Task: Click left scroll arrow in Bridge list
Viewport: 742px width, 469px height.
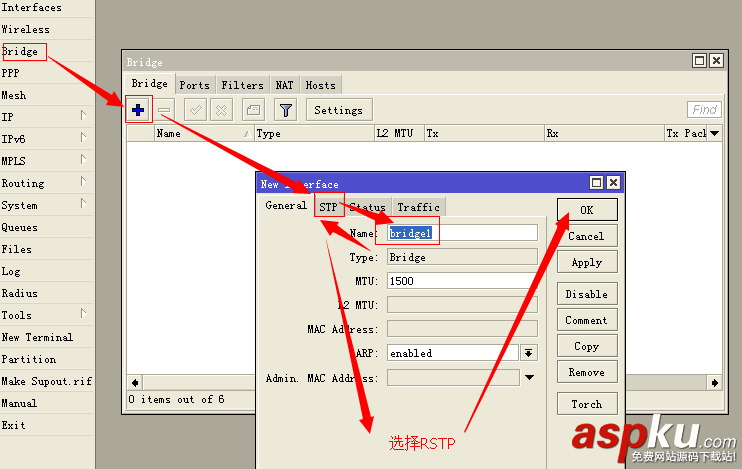Action: (x=135, y=382)
